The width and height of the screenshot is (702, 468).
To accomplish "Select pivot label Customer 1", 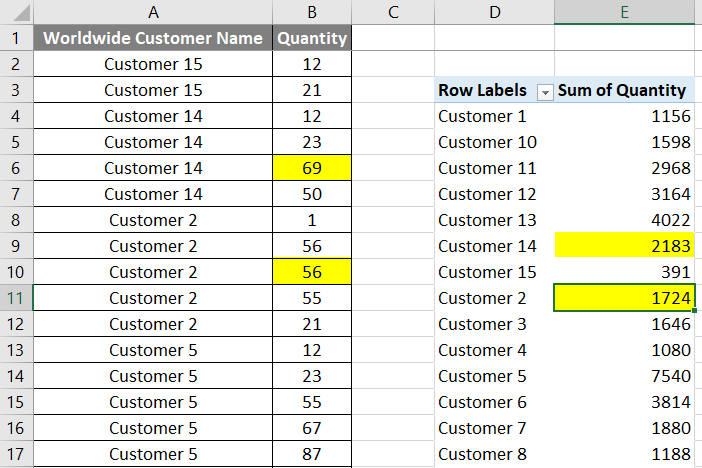I will coord(494,116).
